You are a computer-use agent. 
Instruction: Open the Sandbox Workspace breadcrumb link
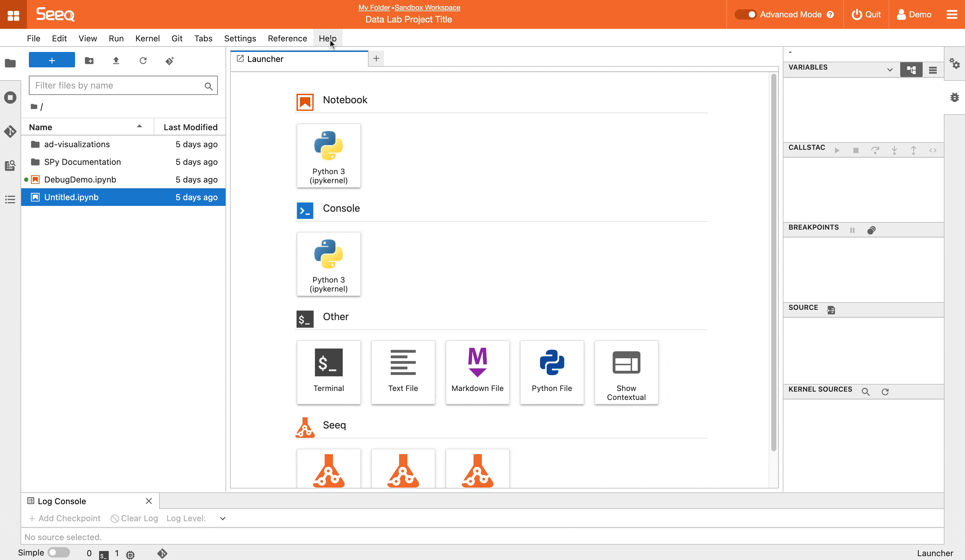(x=427, y=7)
